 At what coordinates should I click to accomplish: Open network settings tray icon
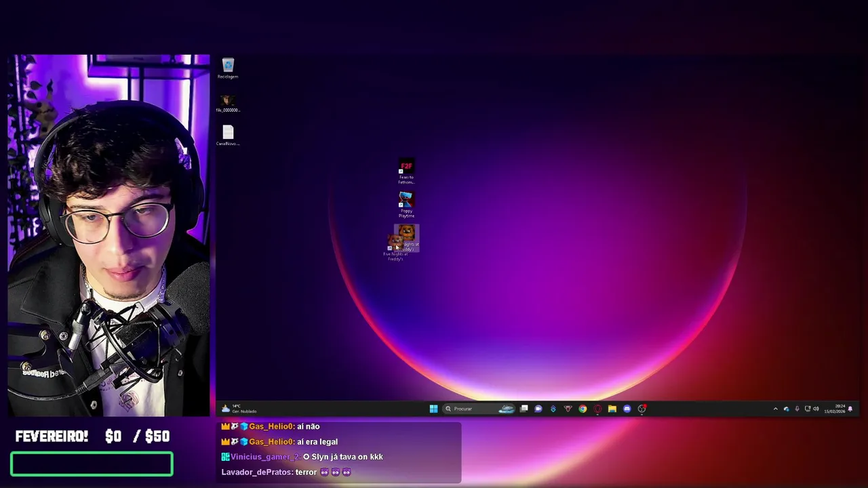pos(808,409)
